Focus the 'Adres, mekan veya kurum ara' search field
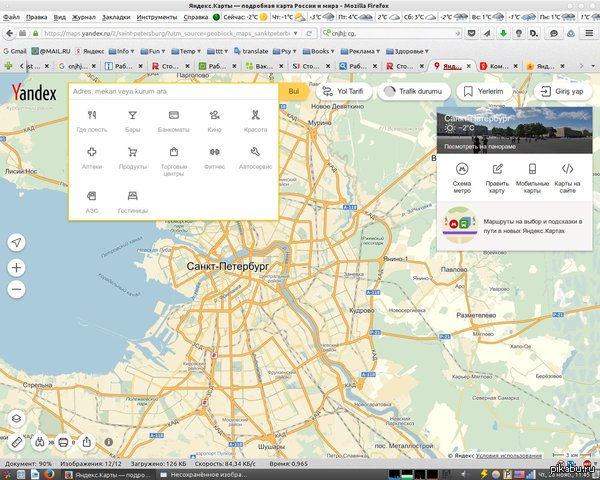Screen dimensions: 600x480 [x=174, y=91]
